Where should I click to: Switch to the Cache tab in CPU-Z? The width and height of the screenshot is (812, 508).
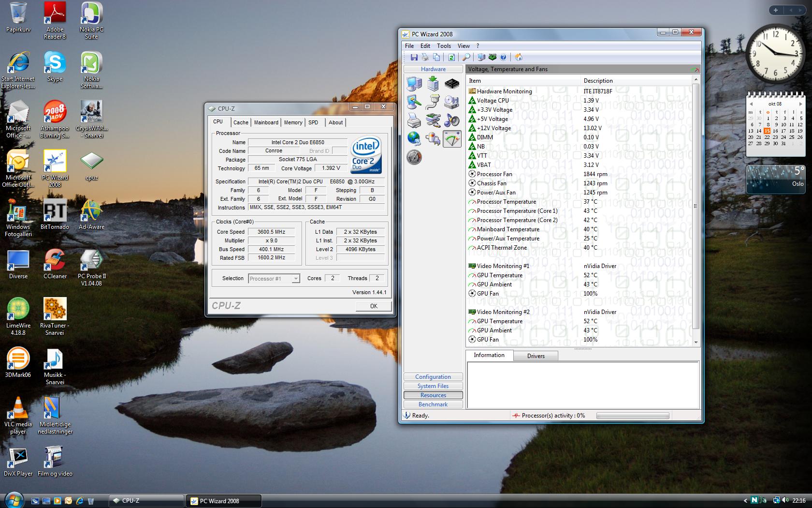(x=241, y=123)
